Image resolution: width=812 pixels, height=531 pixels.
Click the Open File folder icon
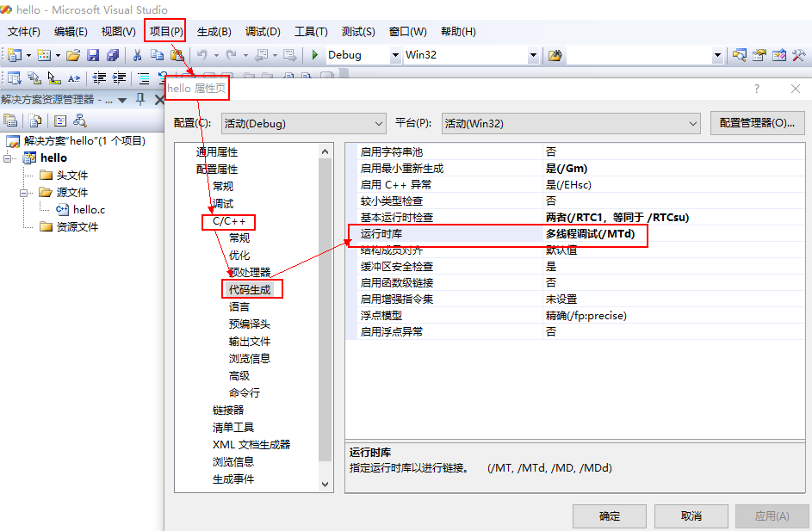point(73,55)
